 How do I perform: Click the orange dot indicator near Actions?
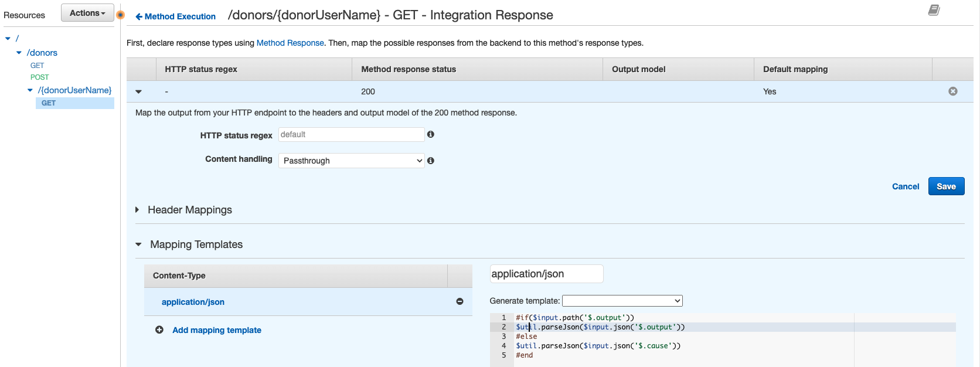coord(121,15)
